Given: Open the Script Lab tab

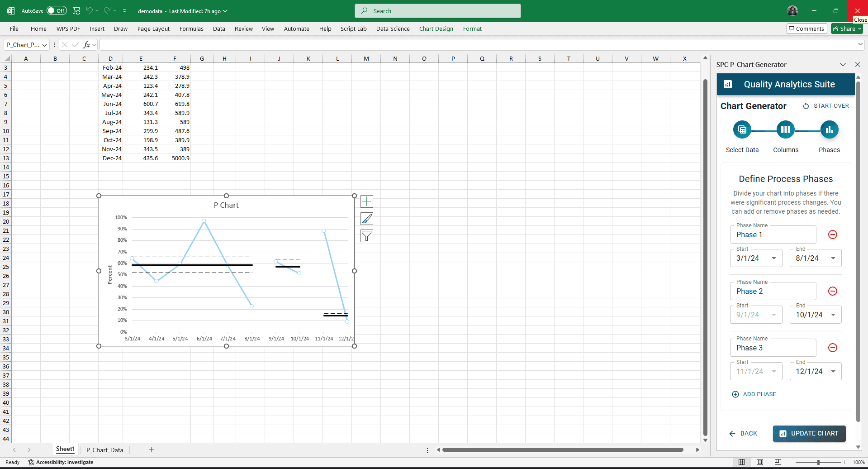Looking at the screenshot, I should (353, 29).
